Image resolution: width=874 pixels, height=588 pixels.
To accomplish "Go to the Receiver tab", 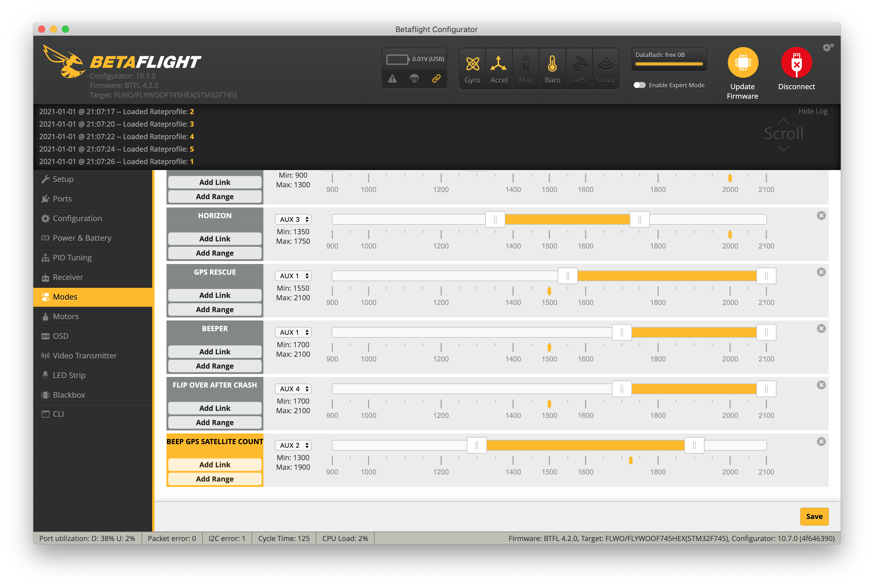I will [x=93, y=277].
